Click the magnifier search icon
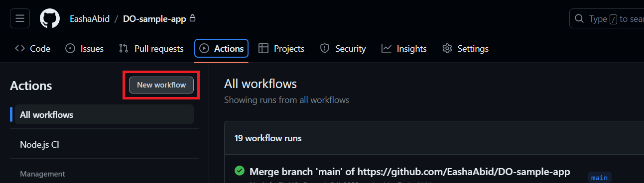This screenshot has width=644, height=183. (x=579, y=19)
